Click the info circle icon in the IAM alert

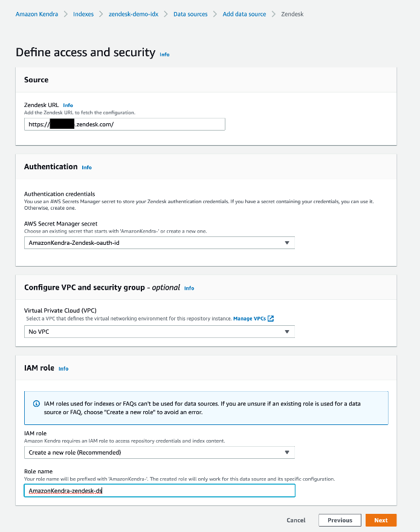click(x=36, y=404)
